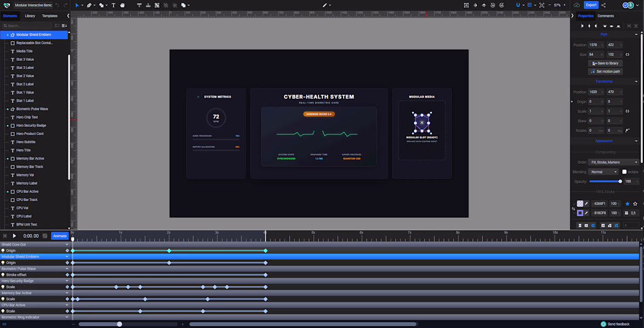The image size is (644, 328).
Task: Collapse the Shield Core Dot timeline row
Action: [67, 244]
